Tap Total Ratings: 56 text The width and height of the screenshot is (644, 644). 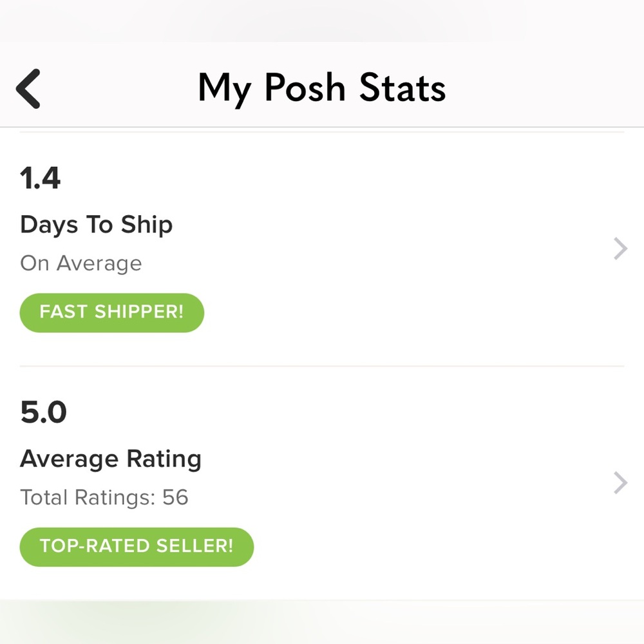pyautogui.click(x=104, y=497)
